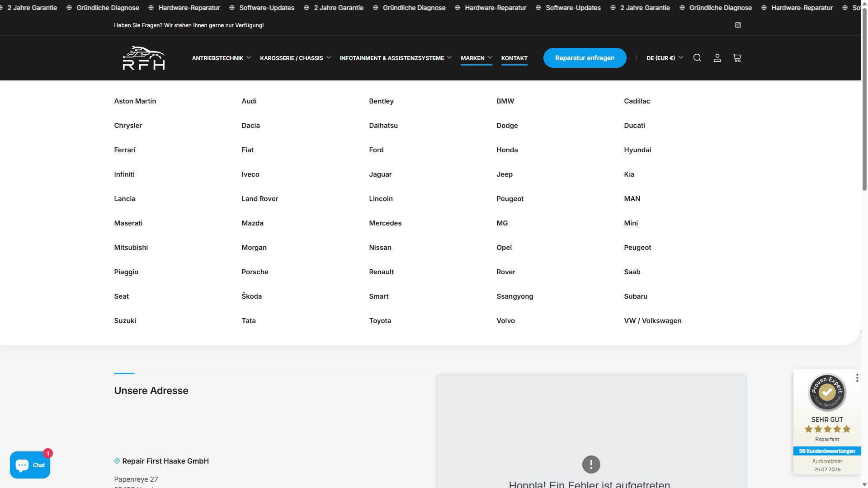Viewport: 868px width, 488px height.
Task: Open the search magnifier icon
Action: point(697,58)
